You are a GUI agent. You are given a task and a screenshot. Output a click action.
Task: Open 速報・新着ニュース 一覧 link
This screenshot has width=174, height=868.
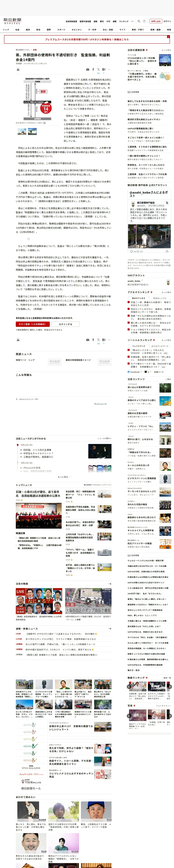click(109, 628)
